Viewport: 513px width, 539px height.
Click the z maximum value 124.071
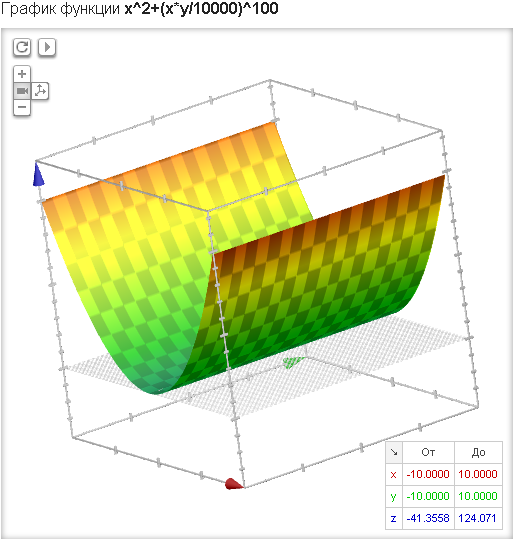pyautogui.click(x=478, y=518)
